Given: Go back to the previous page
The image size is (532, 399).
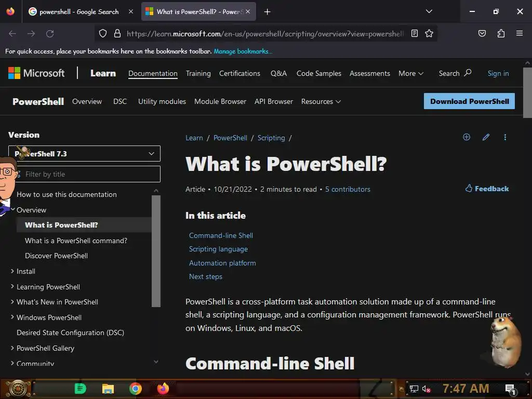Looking at the screenshot, I should click(x=12, y=34).
